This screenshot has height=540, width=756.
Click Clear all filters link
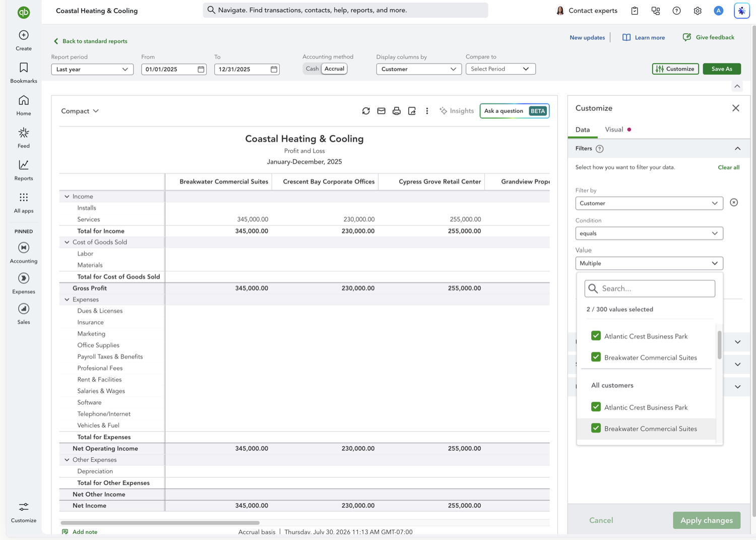pos(728,167)
